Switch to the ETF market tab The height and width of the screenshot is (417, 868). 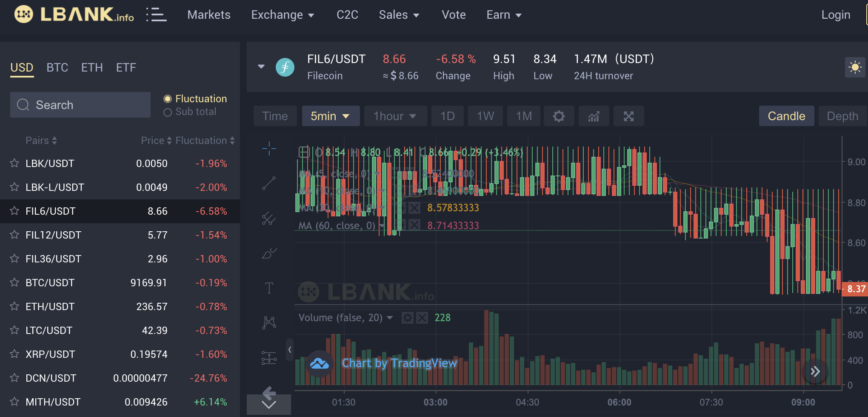click(x=126, y=67)
